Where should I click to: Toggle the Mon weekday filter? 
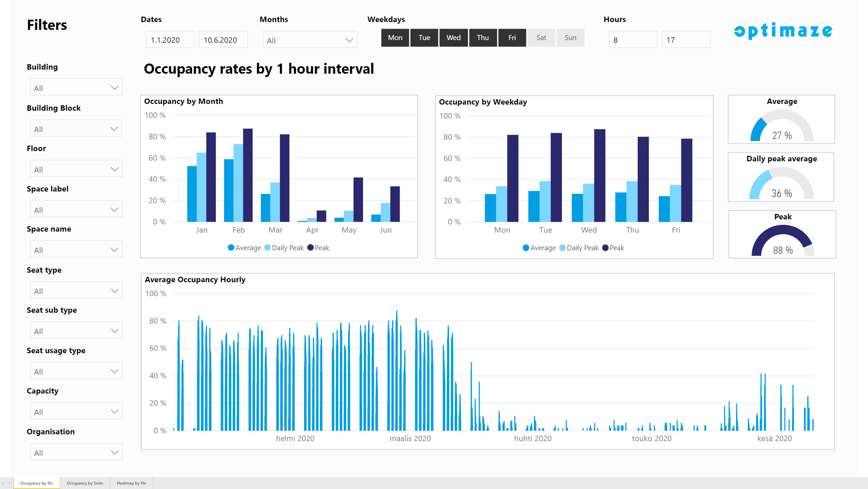(x=395, y=38)
